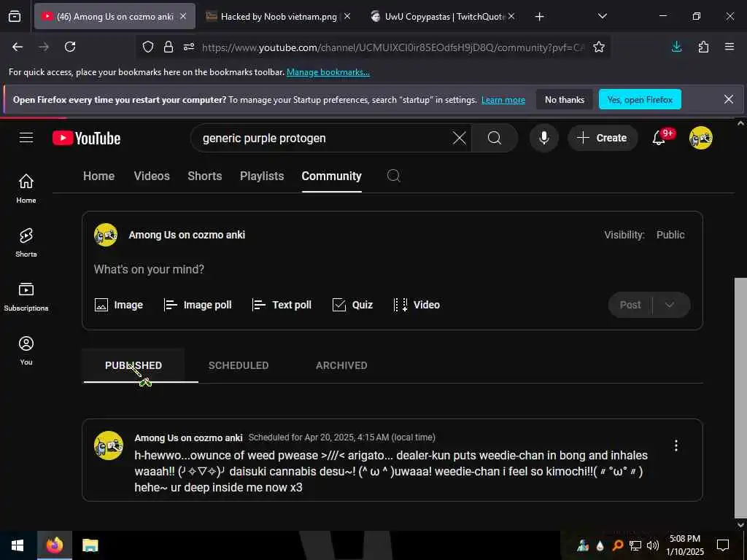This screenshot has height=560, width=747.
Task: Open the three-dot menu on the post
Action: (676, 446)
